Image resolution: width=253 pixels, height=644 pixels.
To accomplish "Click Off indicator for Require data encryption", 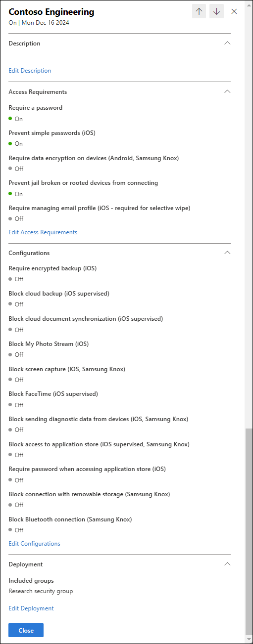I will click(16, 169).
